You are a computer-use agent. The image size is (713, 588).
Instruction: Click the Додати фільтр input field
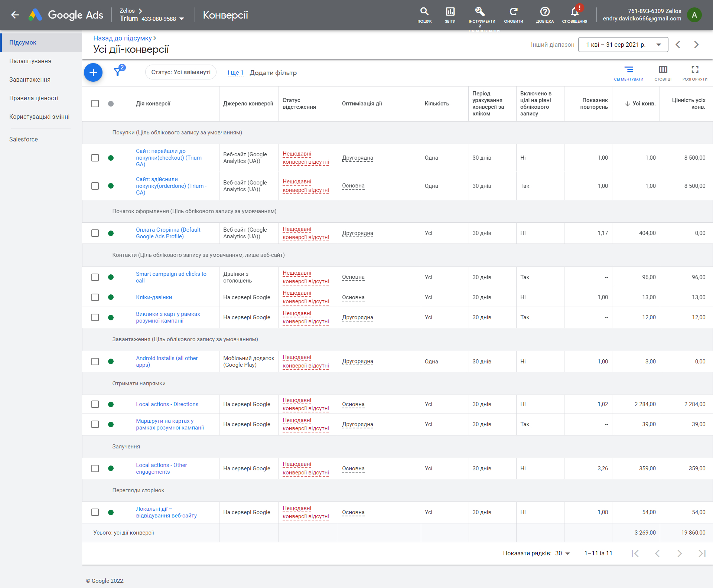[x=273, y=73]
